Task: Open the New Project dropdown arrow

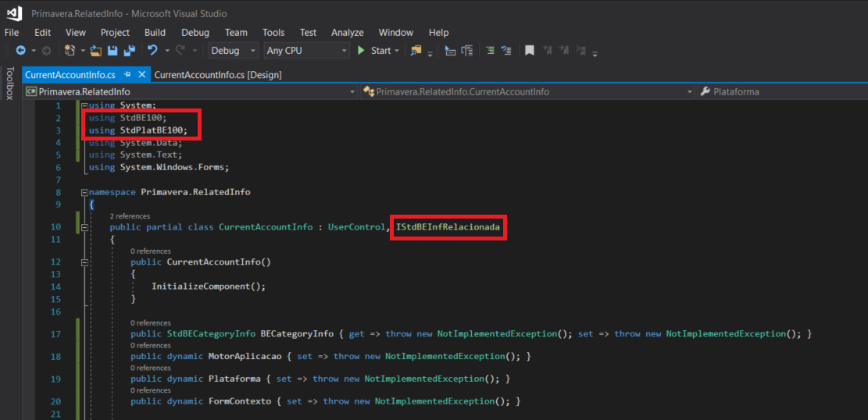Action: pos(83,51)
